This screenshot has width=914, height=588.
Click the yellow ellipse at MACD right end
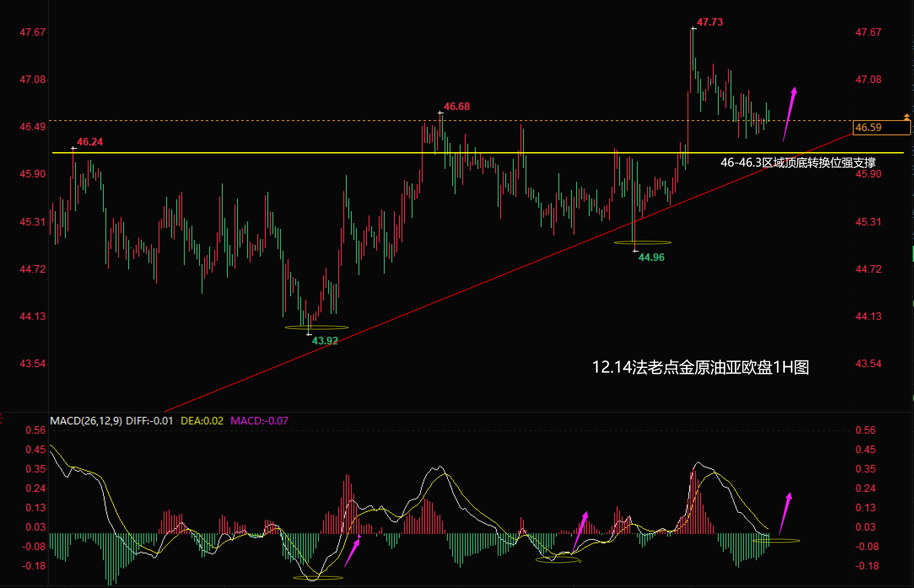pyautogui.click(x=776, y=540)
